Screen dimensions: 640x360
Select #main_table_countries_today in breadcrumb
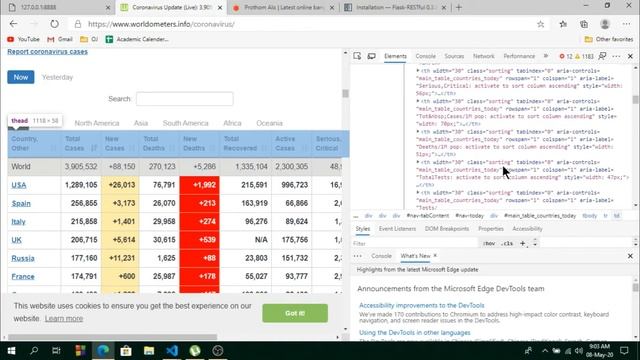coord(540,216)
